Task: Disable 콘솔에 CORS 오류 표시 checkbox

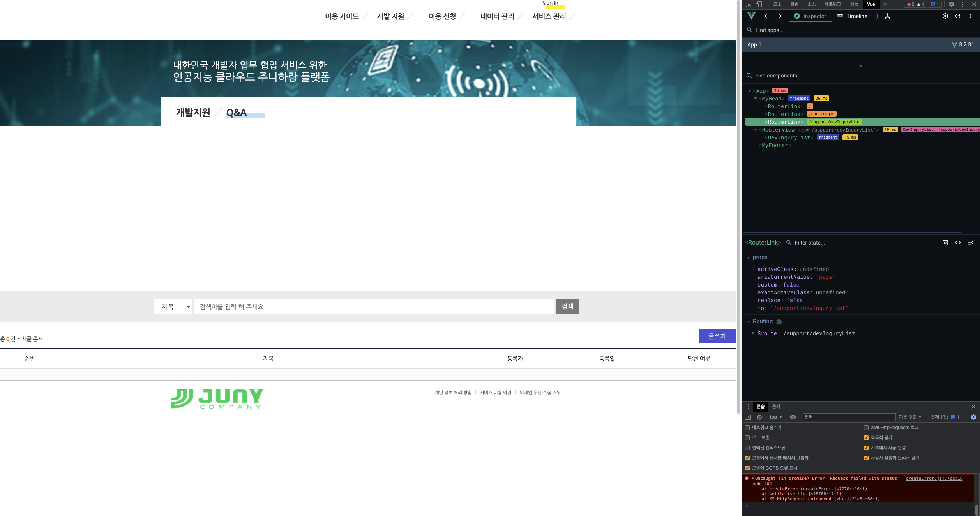Action: tap(747, 468)
